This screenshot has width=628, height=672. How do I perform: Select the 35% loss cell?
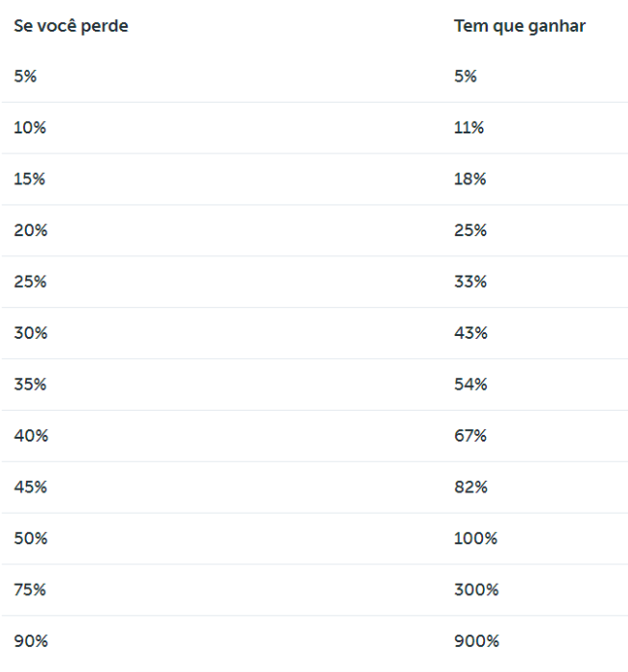point(31,385)
